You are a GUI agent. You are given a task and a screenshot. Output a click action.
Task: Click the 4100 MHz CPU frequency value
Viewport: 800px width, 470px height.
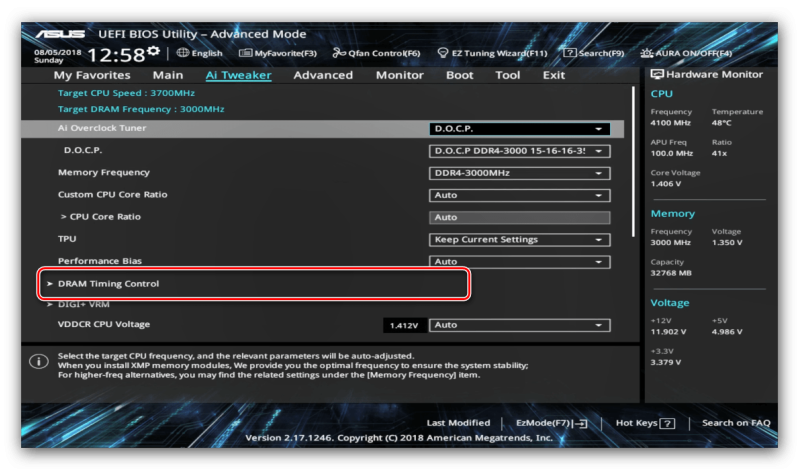pyautogui.click(x=670, y=123)
